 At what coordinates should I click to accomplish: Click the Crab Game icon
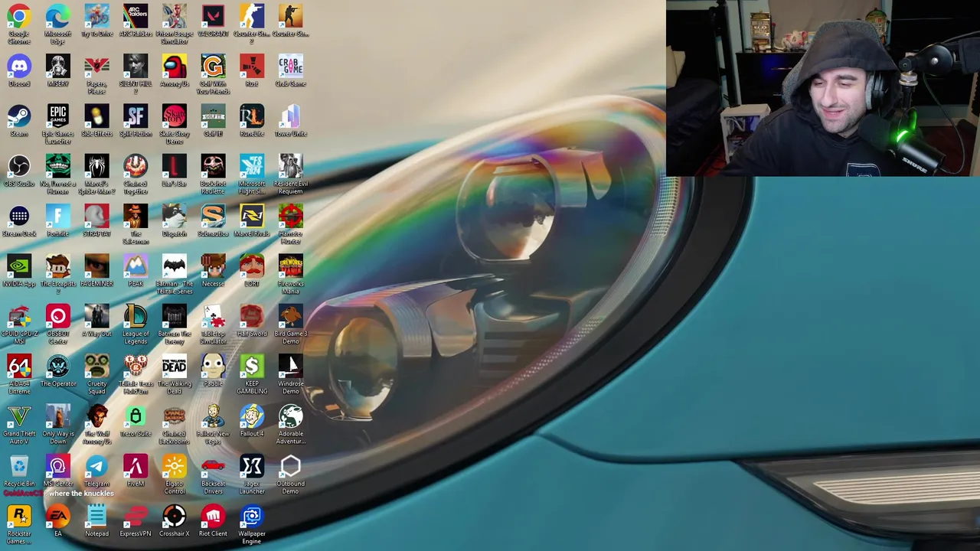point(291,67)
